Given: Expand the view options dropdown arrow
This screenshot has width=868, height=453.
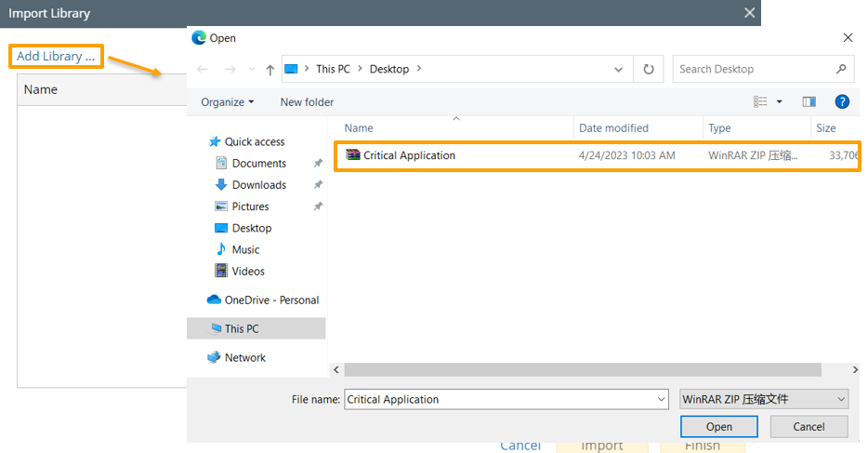Looking at the screenshot, I should tap(780, 101).
